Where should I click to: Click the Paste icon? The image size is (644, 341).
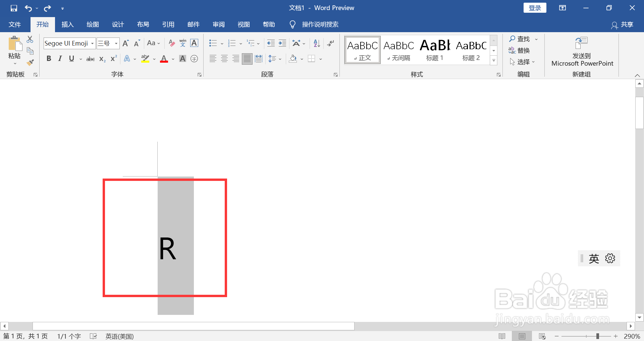click(x=14, y=44)
